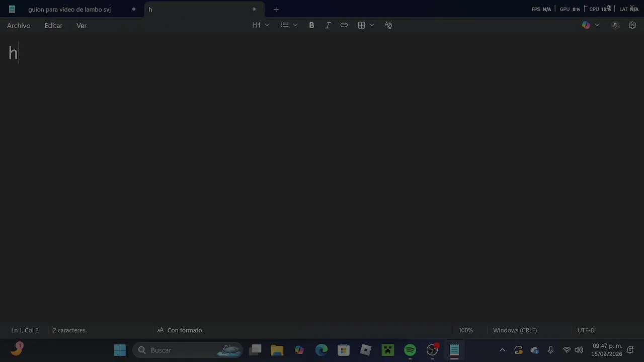Click the heading text 'h' in editor
The width and height of the screenshot is (644, 362).
click(13, 53)
